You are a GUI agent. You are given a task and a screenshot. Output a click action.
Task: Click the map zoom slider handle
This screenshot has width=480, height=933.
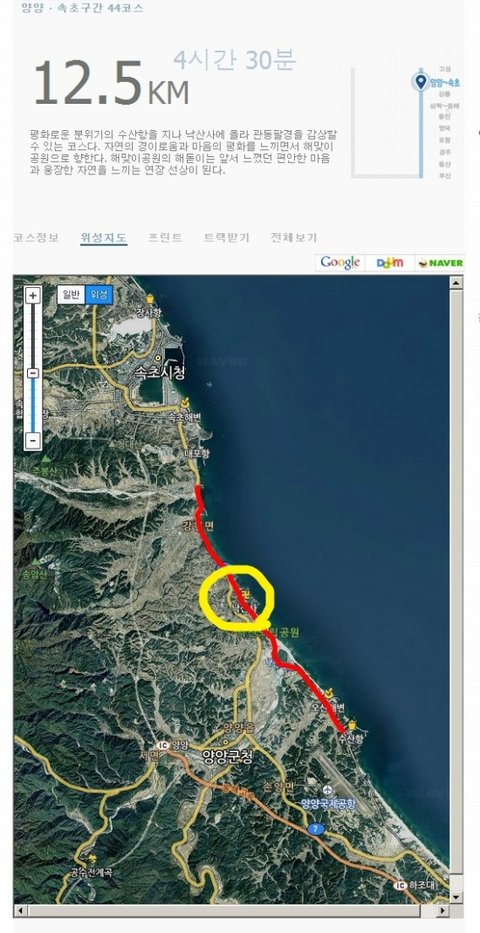tap(33, 372)
